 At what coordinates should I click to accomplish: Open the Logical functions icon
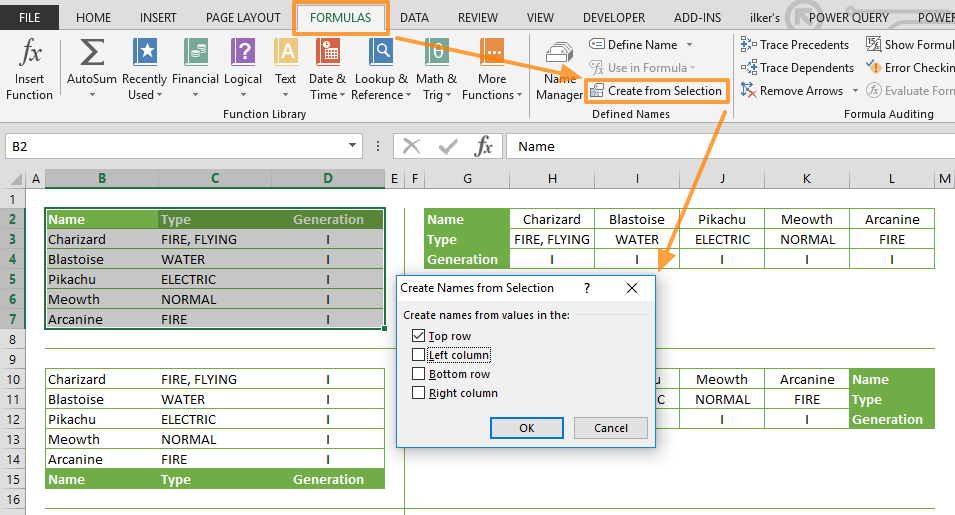pos(243,52)
